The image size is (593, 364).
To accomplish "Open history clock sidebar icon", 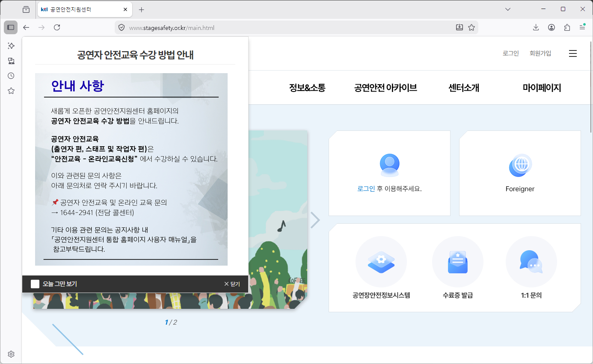I will tap(11, 76).
